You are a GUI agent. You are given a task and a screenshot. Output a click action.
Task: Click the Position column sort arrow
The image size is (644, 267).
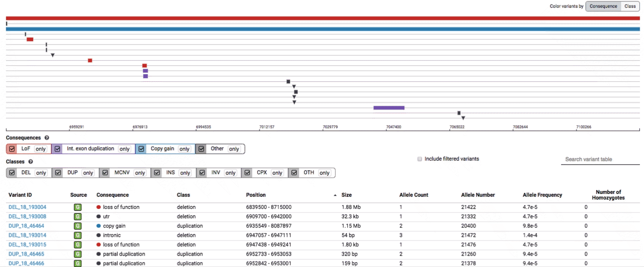pos(335,195)
